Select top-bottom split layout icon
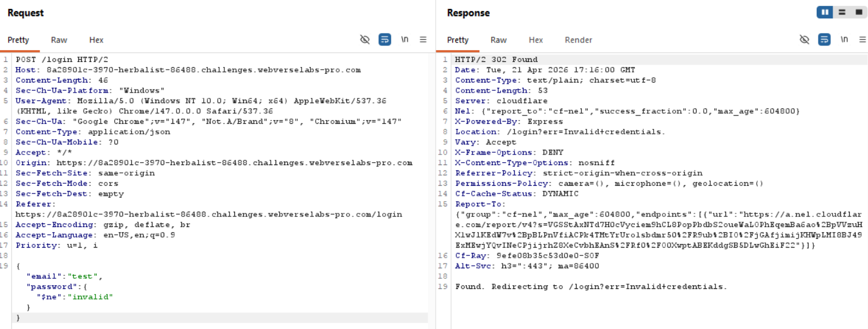 [x=842, y=12]
